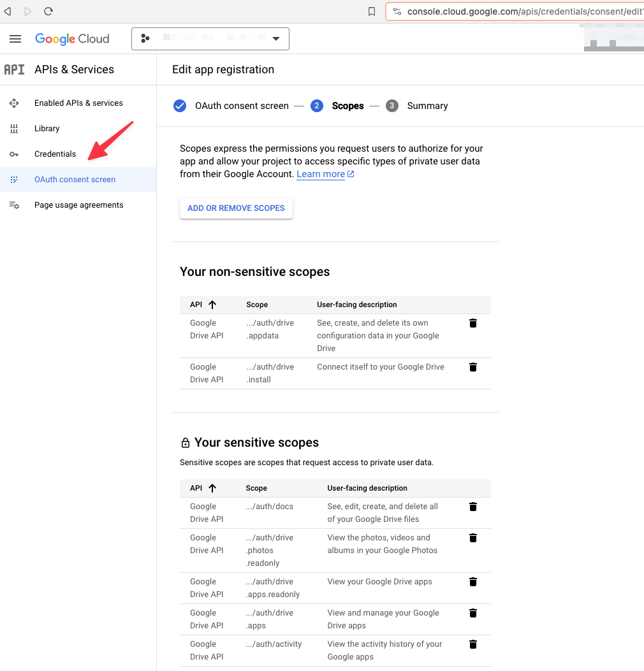Open the hamburger navigation menu
Viewport: 644px width, 671px height.
click(x=15, y=39)
